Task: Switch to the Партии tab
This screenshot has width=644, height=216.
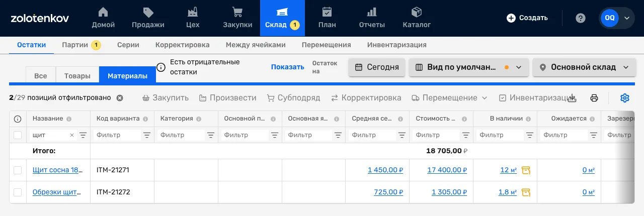Action: [x=81, y=45]
